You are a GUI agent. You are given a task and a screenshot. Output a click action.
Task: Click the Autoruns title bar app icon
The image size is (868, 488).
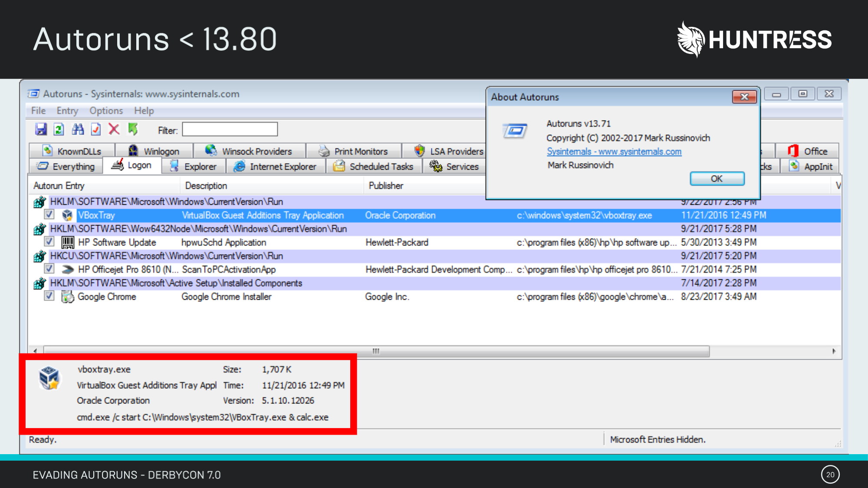click(x=34, y=94)
